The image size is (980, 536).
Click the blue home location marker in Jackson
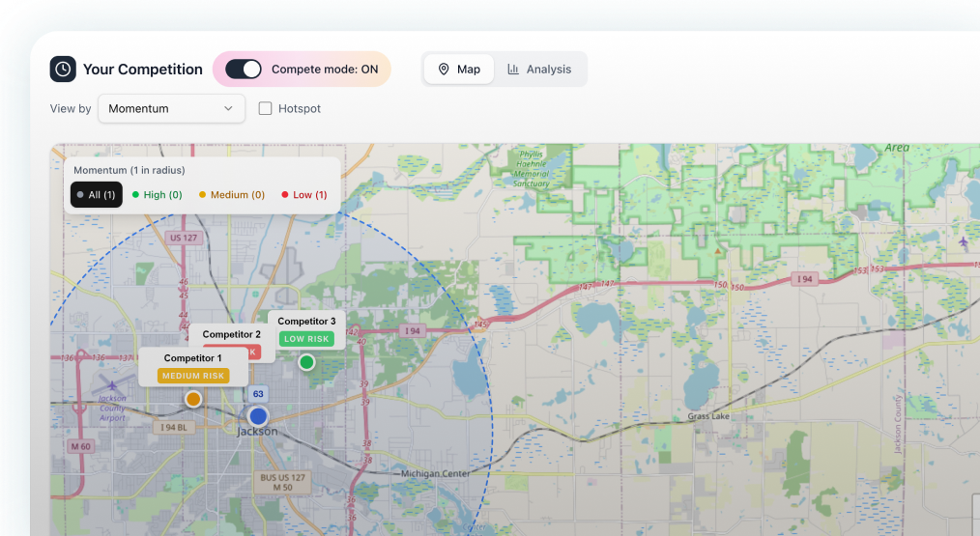pos(258,416)
